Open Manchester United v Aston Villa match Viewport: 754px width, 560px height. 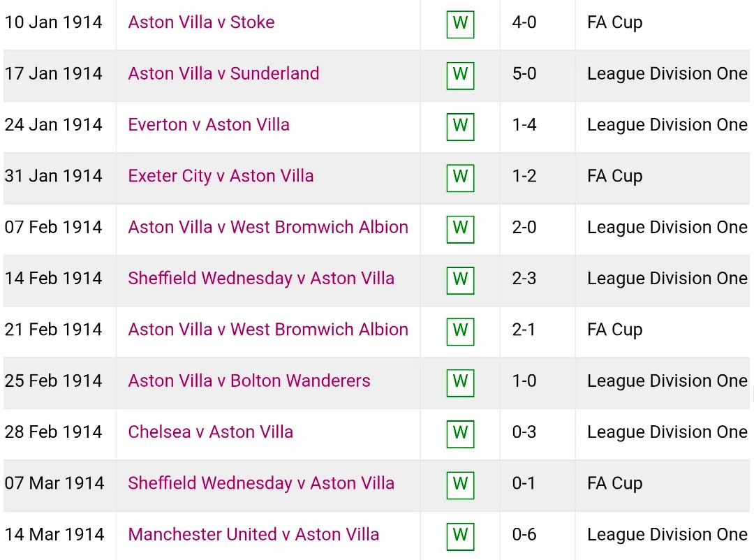pyautogui.click(x=253, y=534)
